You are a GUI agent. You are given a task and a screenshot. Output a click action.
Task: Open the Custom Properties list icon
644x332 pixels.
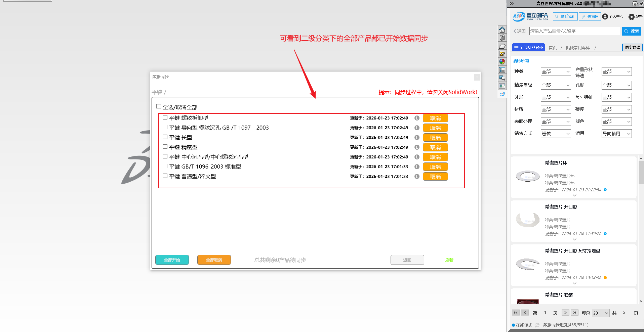(x=502, y=70)
